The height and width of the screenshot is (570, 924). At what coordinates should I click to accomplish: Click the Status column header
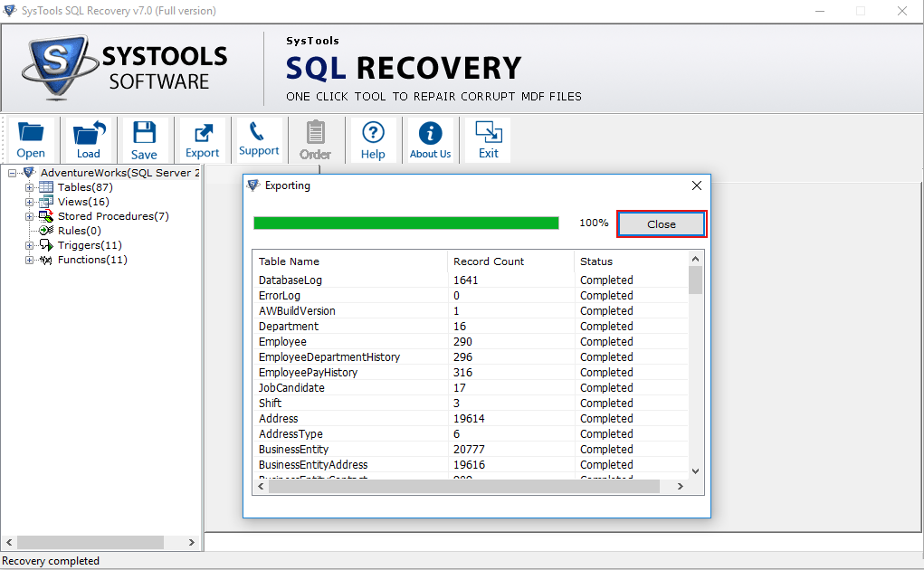coord(631,261)
